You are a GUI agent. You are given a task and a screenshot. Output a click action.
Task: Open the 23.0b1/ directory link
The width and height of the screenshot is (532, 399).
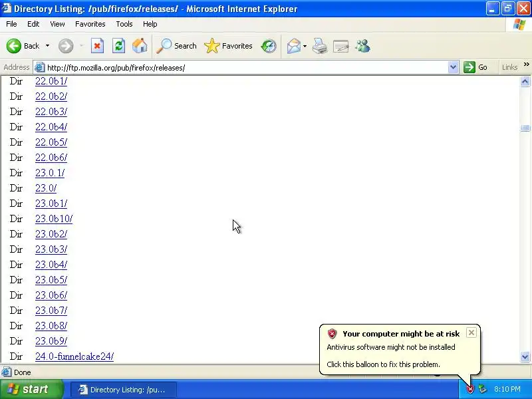coord(51,203)
